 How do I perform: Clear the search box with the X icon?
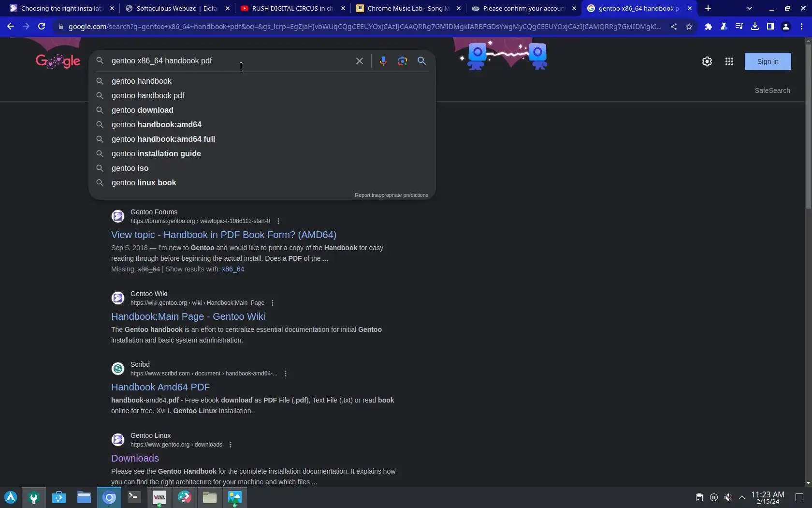(x=359, y=61)
